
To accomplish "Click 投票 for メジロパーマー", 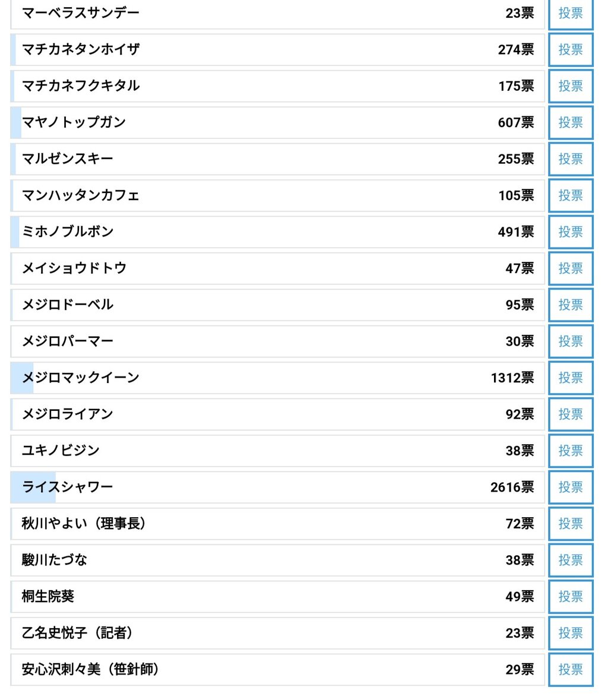I will 570,341.
